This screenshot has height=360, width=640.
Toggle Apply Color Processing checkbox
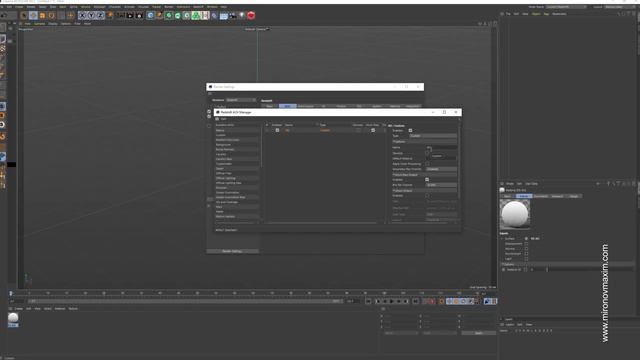coord(427,164)
